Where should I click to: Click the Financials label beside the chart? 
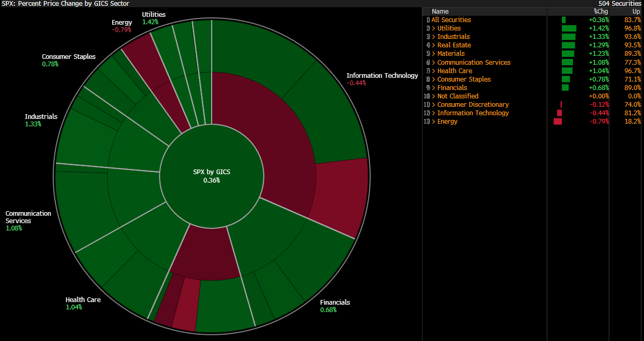(335, 303)
